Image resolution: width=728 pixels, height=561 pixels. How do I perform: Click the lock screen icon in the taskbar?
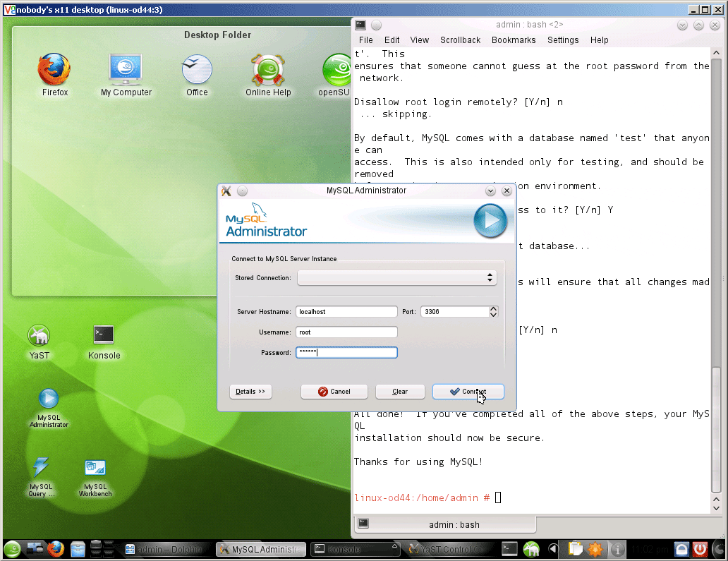[x=681, y=550]
